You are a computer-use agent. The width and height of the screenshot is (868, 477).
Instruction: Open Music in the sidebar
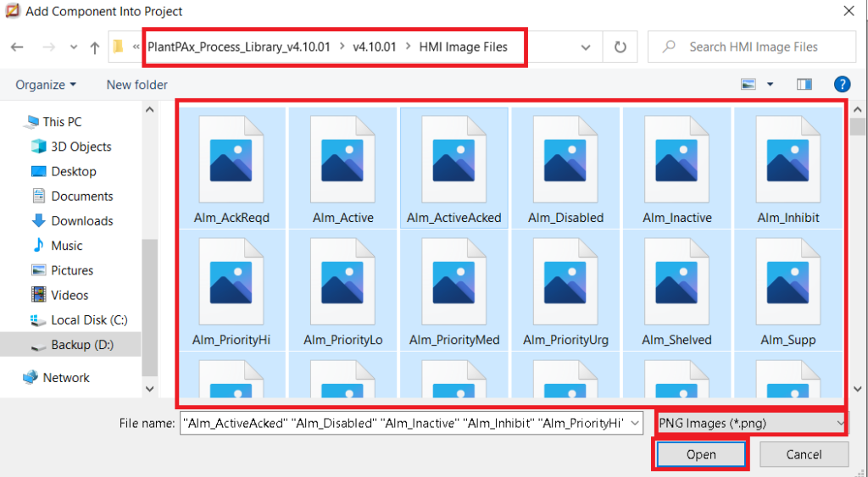point(57,246)
